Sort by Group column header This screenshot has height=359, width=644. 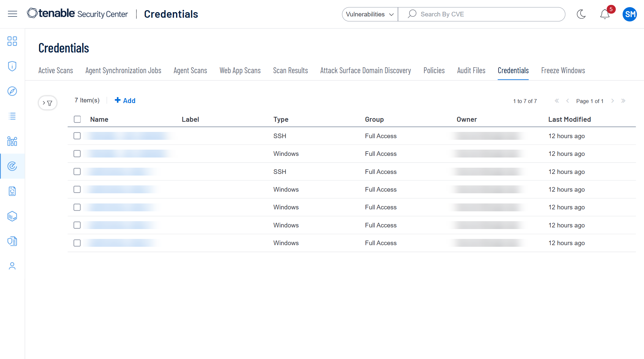[374, 119]
